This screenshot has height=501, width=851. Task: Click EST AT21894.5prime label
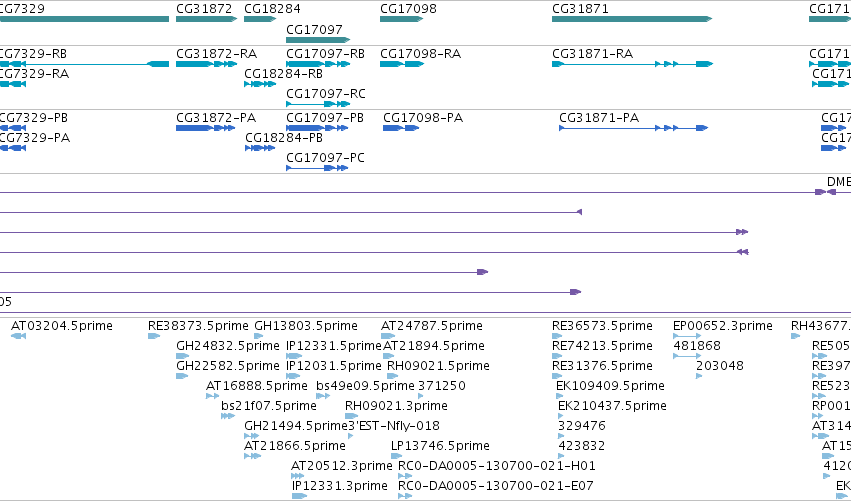coord(434,346)
